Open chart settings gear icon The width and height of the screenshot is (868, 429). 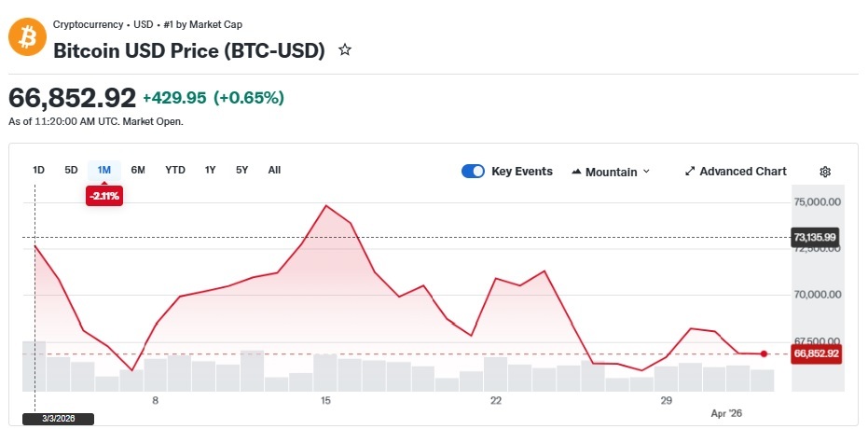(x=825, y=172)
